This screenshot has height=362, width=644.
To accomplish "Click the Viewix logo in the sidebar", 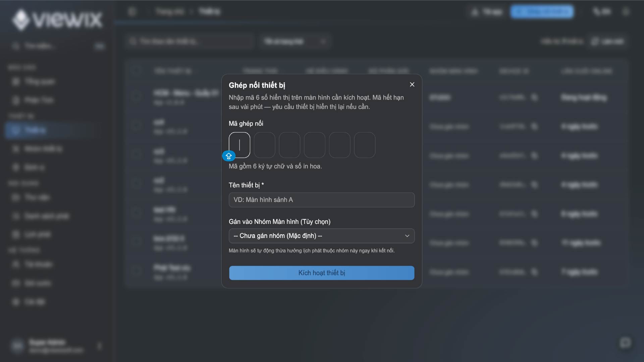I will click(x=57, y=19).
